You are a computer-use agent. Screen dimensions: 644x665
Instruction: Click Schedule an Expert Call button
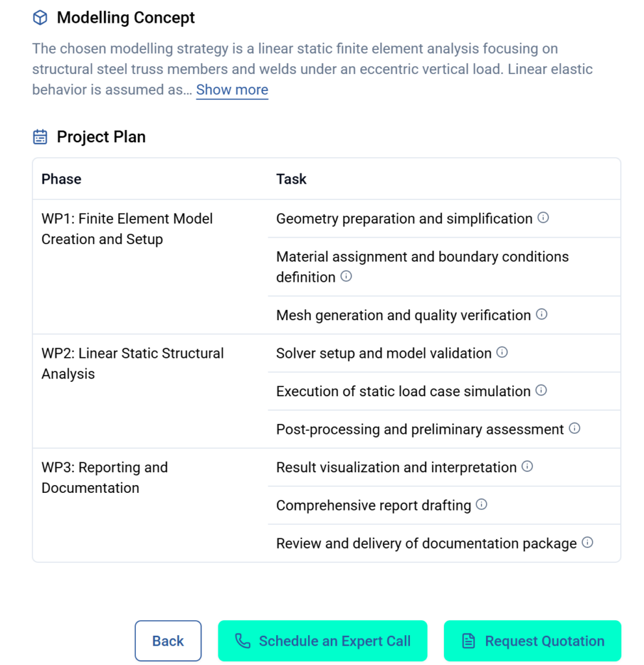(322, 641)
